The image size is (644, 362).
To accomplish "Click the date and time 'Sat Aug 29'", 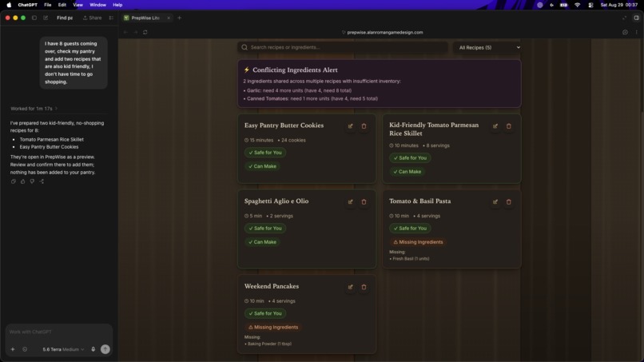I will pos(619,5).
